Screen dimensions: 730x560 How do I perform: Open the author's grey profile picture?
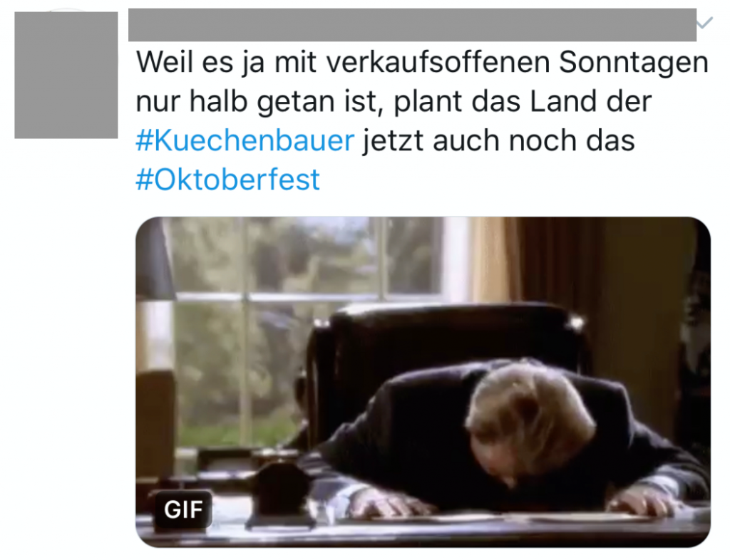66,75
